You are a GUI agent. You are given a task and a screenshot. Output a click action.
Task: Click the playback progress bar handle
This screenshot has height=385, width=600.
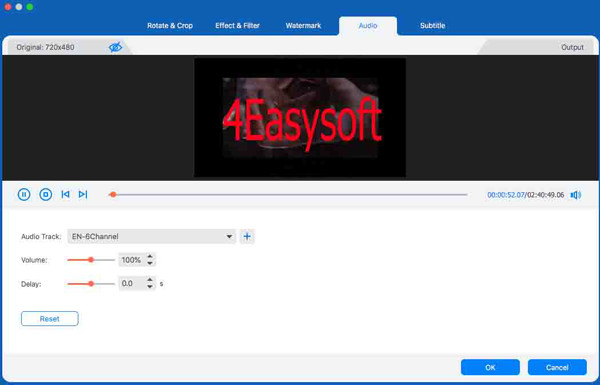point(113,194)
